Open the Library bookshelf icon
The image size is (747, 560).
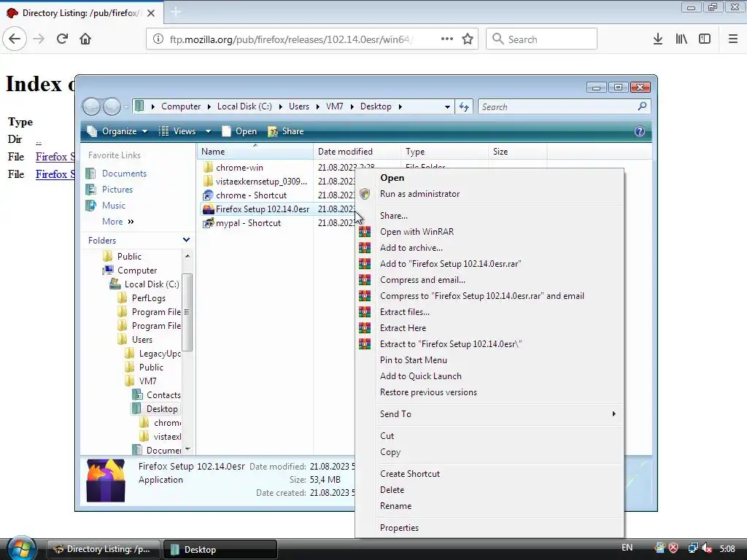coord(681,39)
